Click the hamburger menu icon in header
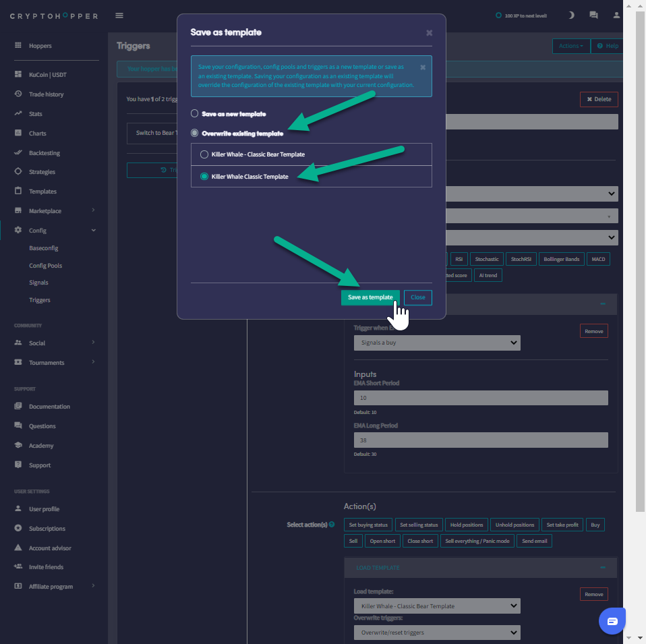 coord(119,16)
